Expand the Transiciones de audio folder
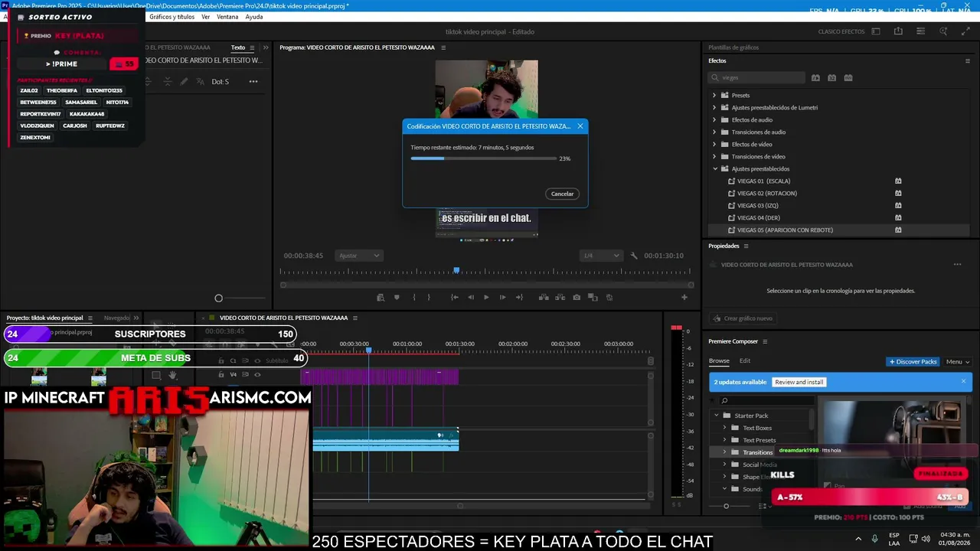This screenshot has width=980, height=551. coord(714,132)
